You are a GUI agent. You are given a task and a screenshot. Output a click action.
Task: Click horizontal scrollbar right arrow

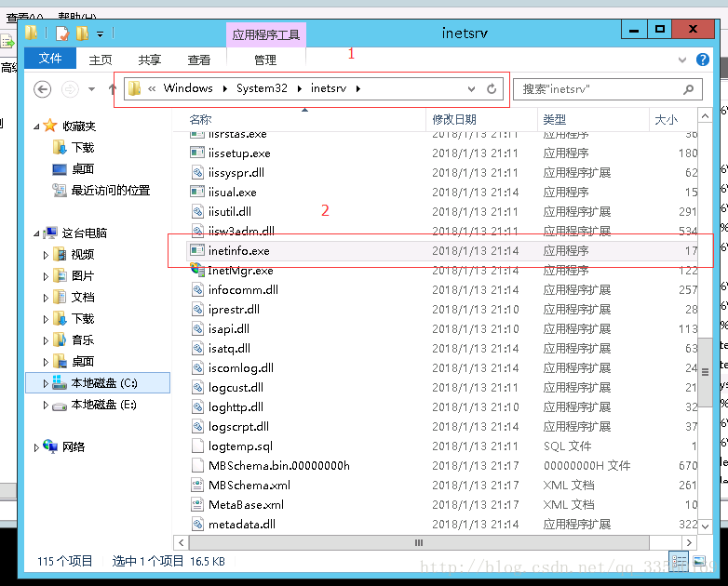(x=689, y=542)
